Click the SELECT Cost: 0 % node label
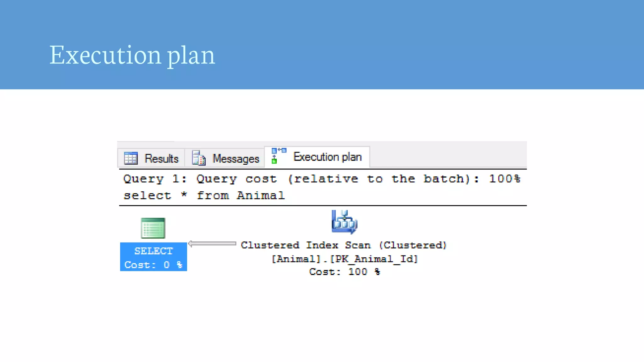 (x=153, y=257)
